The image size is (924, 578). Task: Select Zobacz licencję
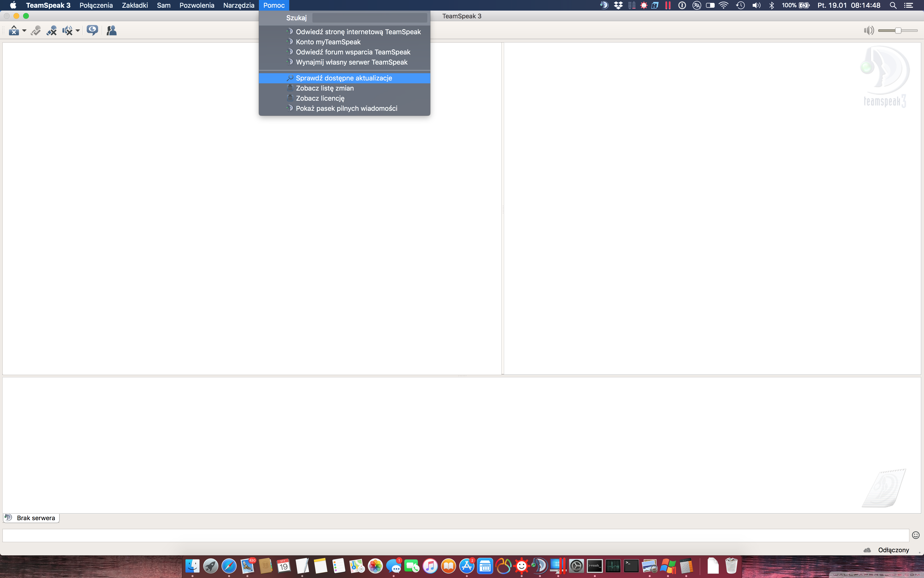344,98
